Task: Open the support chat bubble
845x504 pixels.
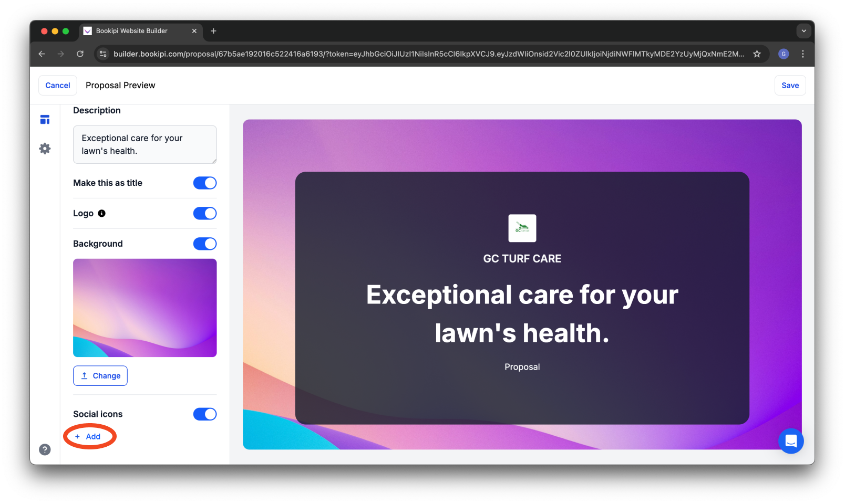Action: click(791, 441)
